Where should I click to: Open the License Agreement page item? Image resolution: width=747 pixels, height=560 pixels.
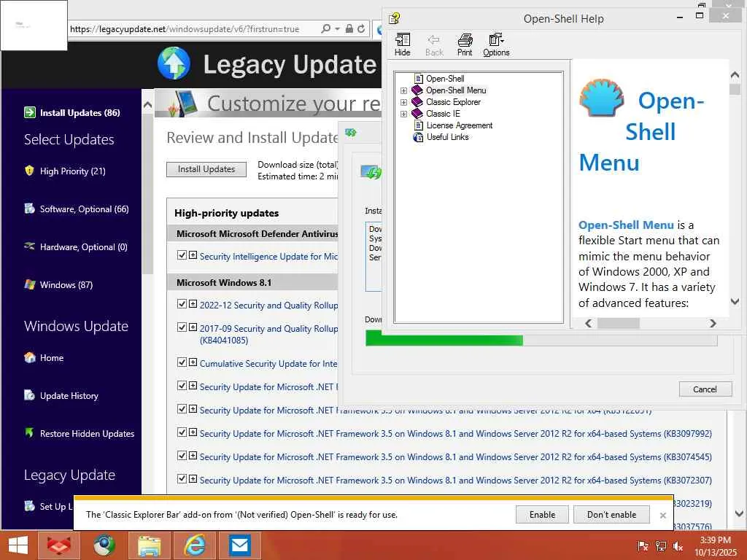click(x=460, y=125)
